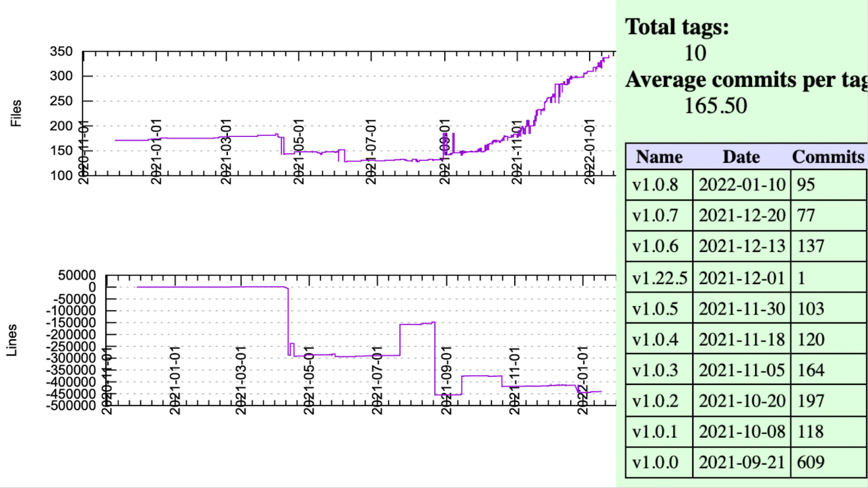Select the v1.22.5 tag name cell
Screen dimensions: 868x488
tap(659, 278)
